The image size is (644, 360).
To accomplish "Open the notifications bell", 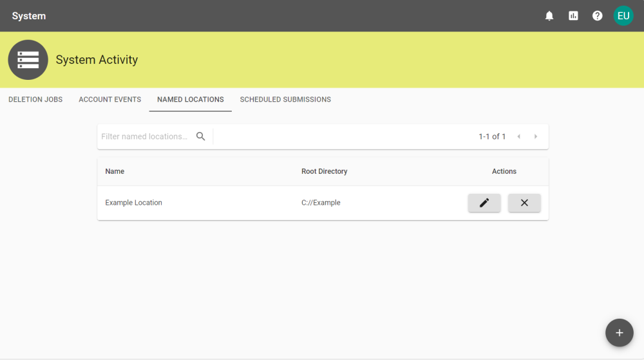I will tap(549, 16).
